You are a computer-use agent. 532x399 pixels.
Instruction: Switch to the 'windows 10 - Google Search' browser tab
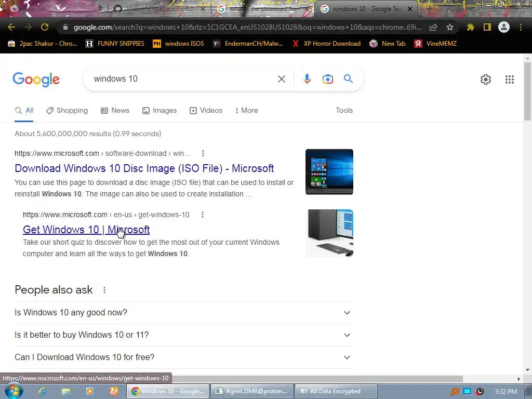[366, 9]
